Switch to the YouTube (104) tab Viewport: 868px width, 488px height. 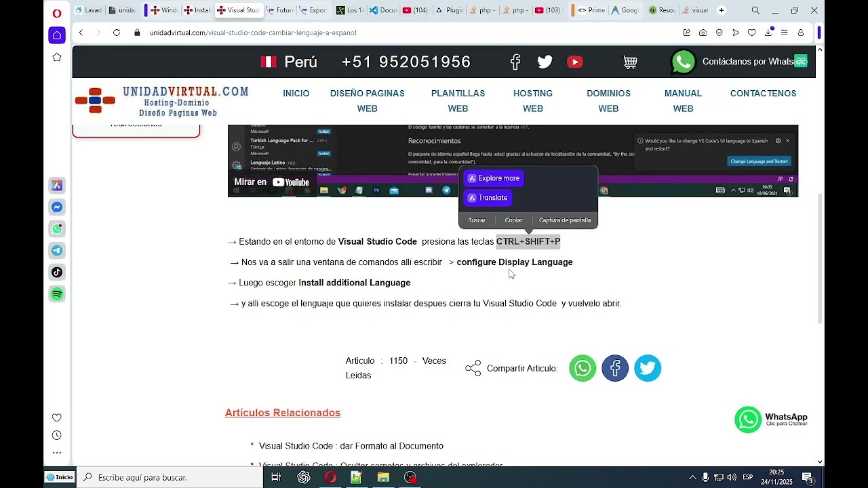click(416, 10)
